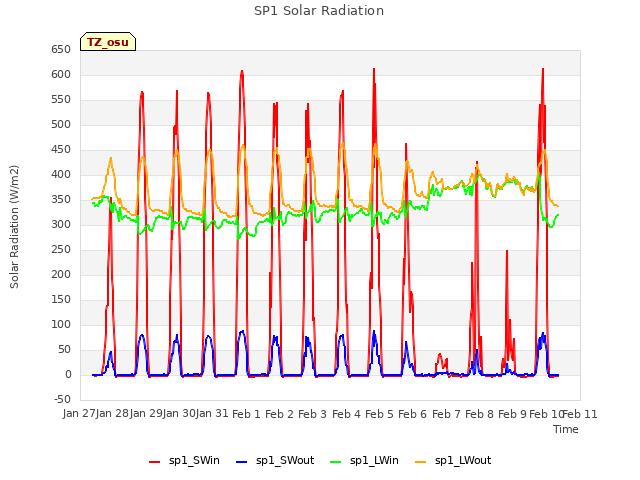Toggle the sp1_SWout legend label
The width and height of the screenshot is (640, 480).
[285, 461]
